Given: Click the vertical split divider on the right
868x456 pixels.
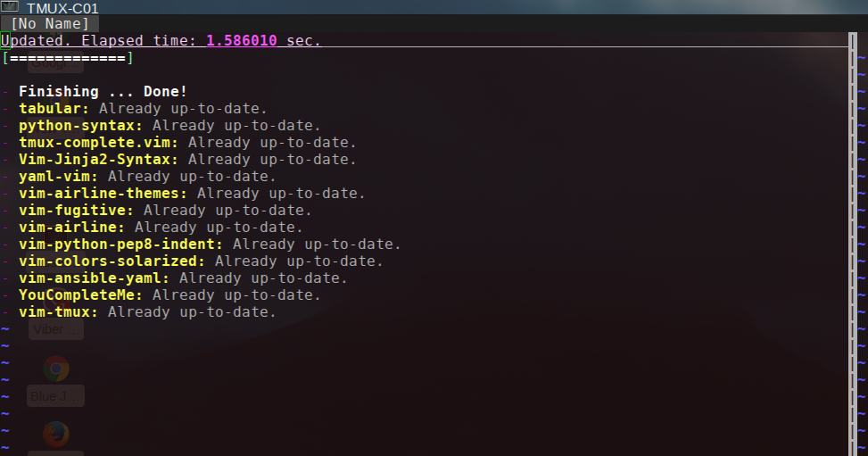Looking at the screenshot, I should coord(853,241).
